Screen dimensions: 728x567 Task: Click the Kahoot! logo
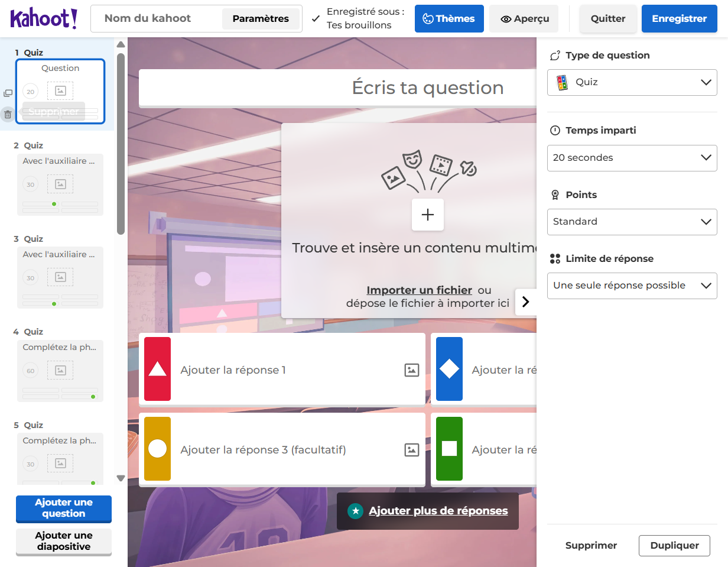(44, 18)
